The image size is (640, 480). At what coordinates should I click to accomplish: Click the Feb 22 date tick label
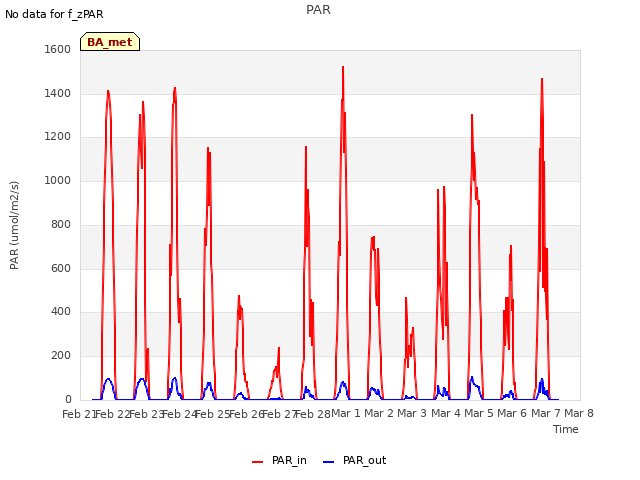tap(112, 414)
